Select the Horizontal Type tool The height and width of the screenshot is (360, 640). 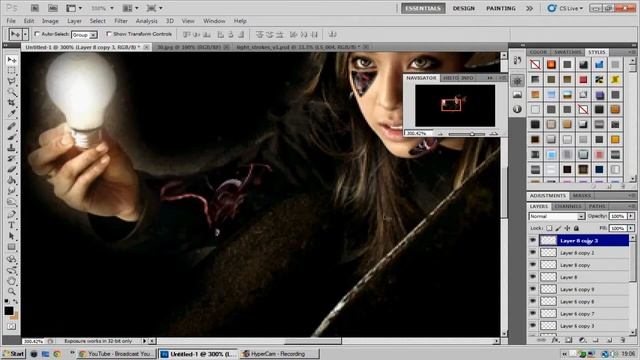[x=11, y=224]
